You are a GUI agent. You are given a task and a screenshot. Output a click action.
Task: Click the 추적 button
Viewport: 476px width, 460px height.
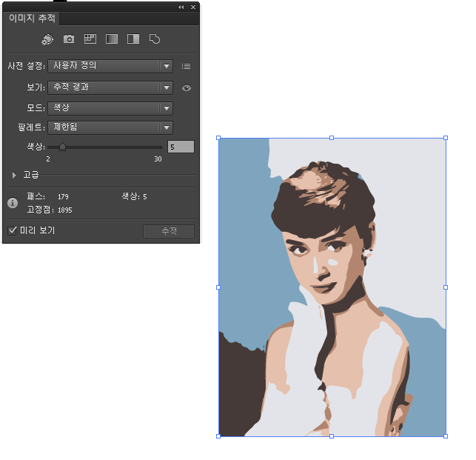pos(169,231)
